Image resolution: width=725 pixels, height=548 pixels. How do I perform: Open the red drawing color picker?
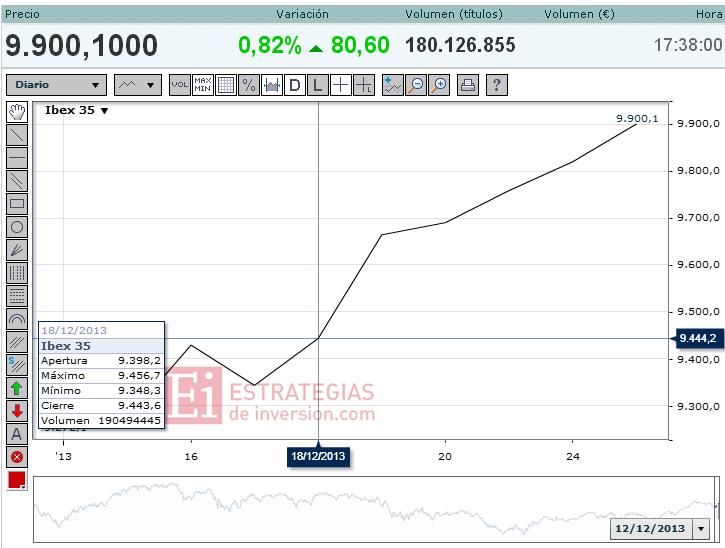click(x=17, y=480)
